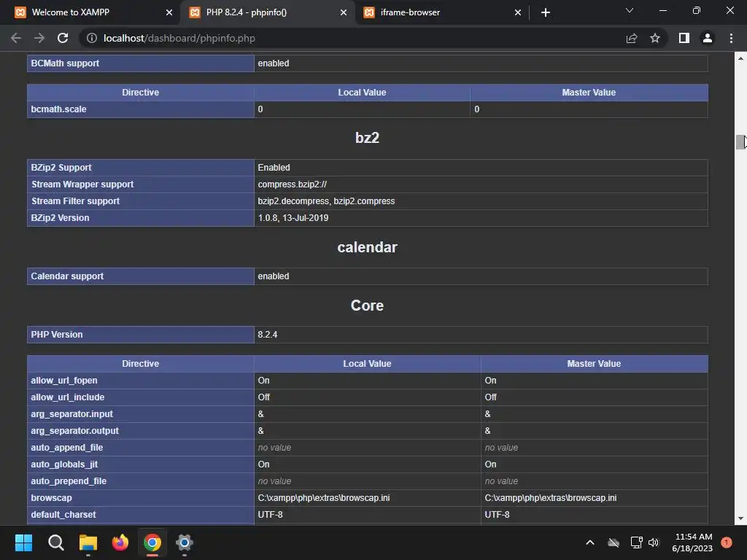Open the Chrome profile menu

click(708, 38)
